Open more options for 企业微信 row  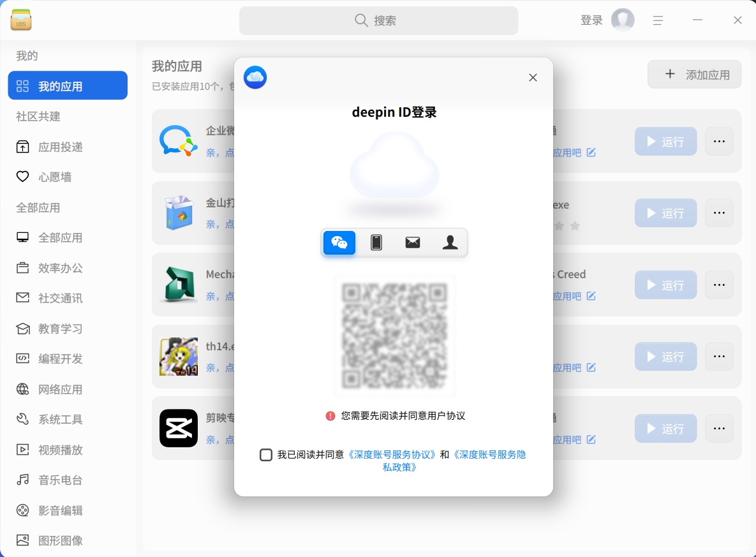point(719,141)
